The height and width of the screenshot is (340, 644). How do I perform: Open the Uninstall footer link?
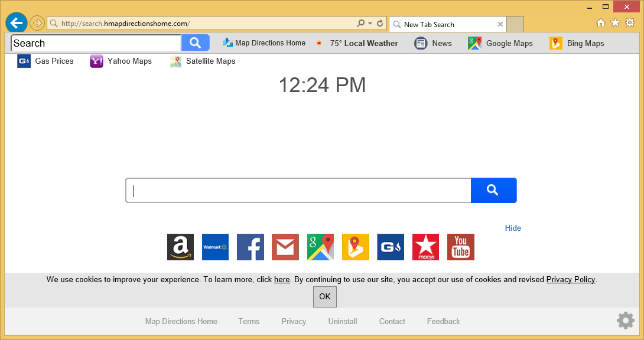pos(343,322)
